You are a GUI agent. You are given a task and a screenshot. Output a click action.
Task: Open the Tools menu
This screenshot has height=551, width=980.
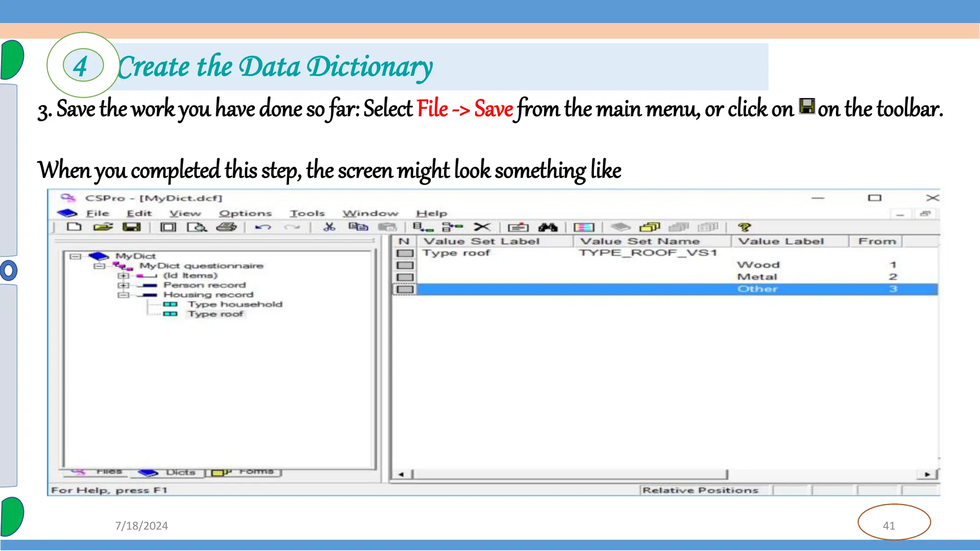click(x=307, y=213)
